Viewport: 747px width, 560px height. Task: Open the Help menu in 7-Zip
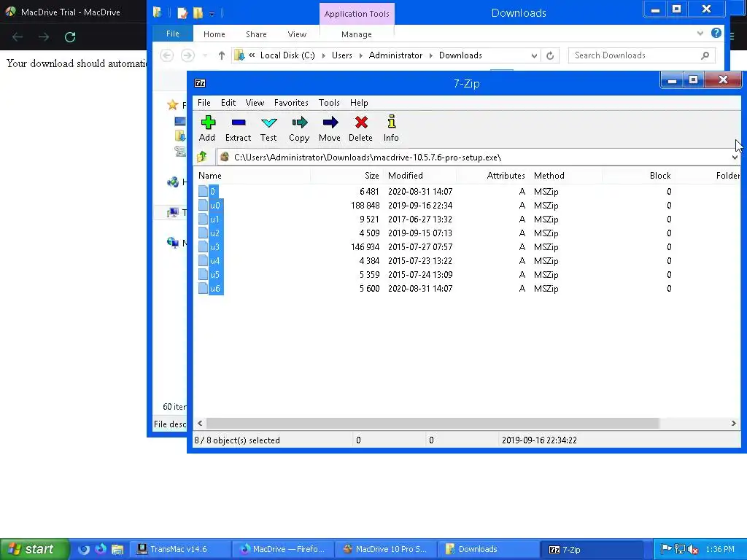pyautogui.click(x=359, y=103)
